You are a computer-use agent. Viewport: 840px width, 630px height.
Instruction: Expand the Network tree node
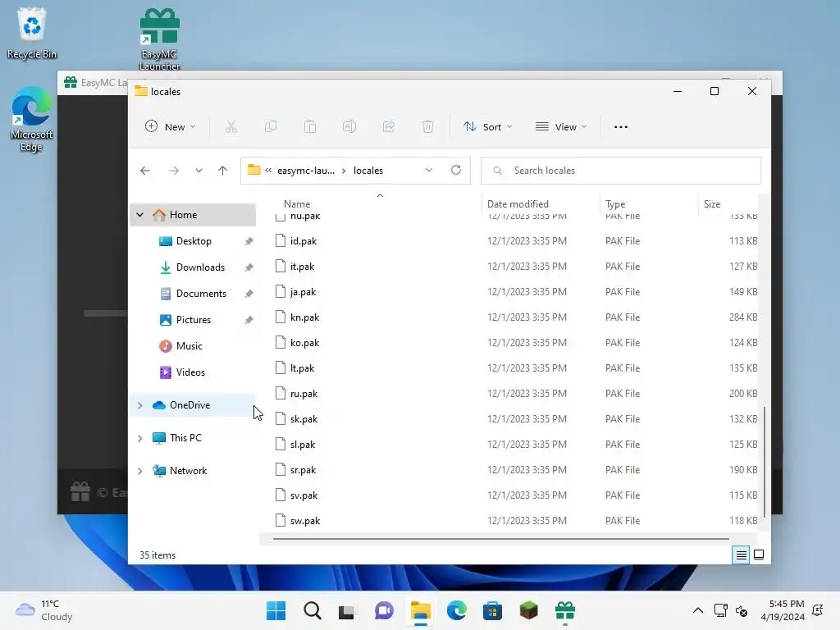(139, 471)
